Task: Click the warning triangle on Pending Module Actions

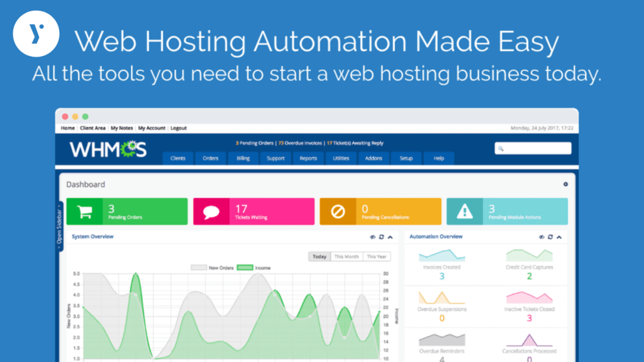Action: (465, 211)
